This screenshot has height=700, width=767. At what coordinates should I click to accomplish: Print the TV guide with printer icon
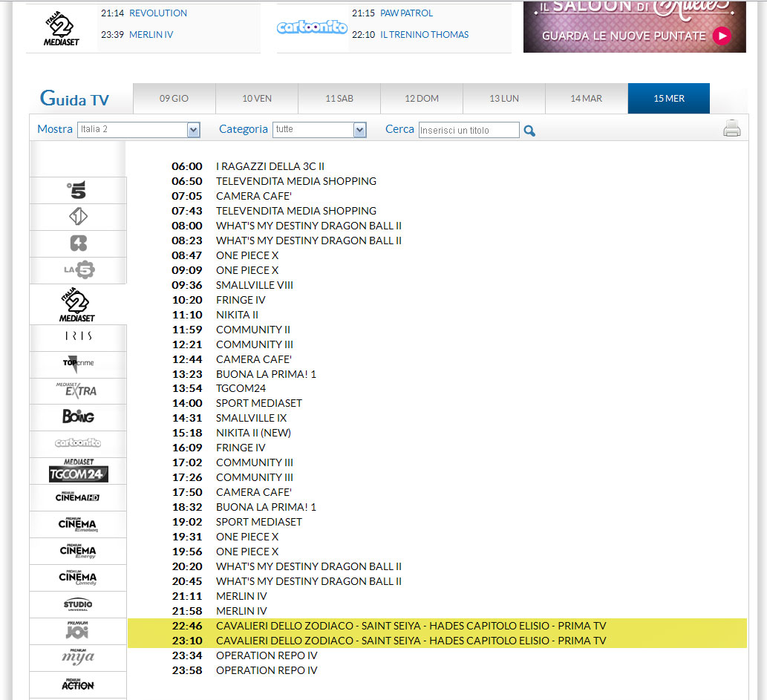(732, 128)
